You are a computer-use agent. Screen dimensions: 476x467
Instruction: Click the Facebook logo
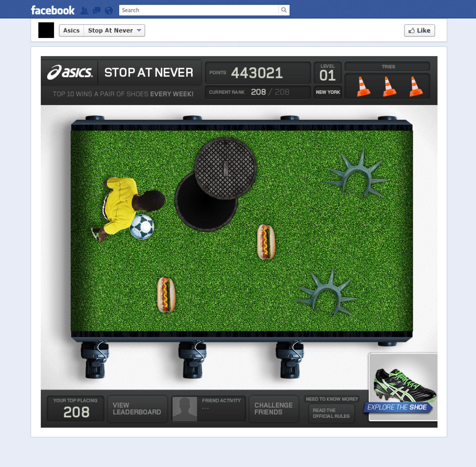(x=53, y=10)
